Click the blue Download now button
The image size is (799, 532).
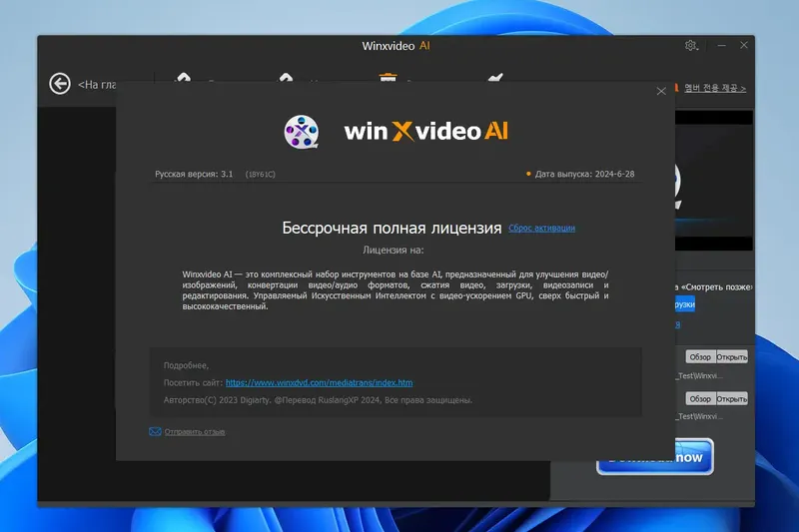pos(693,457)
